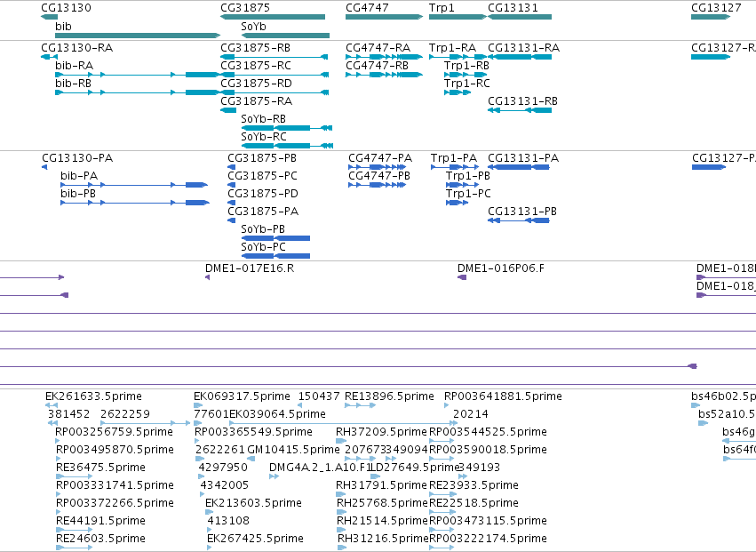Click EST label EK261633.5prime
756x552 pixels.
pos(93,396)
